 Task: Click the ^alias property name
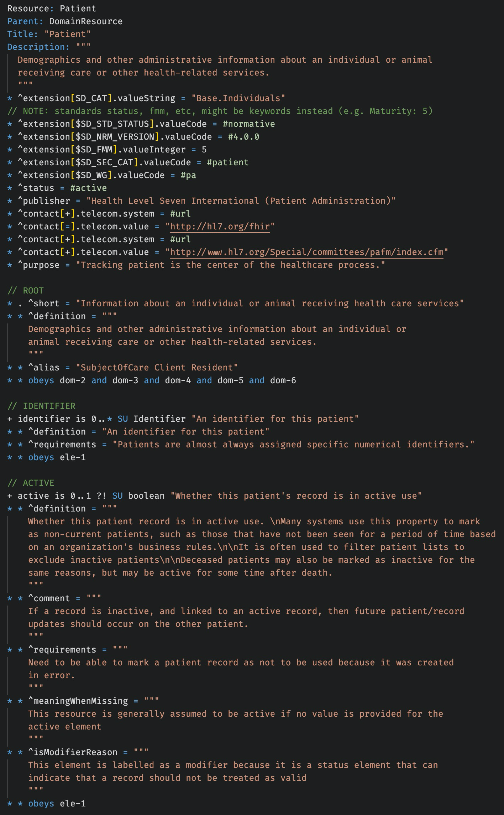tap(44, 368)
